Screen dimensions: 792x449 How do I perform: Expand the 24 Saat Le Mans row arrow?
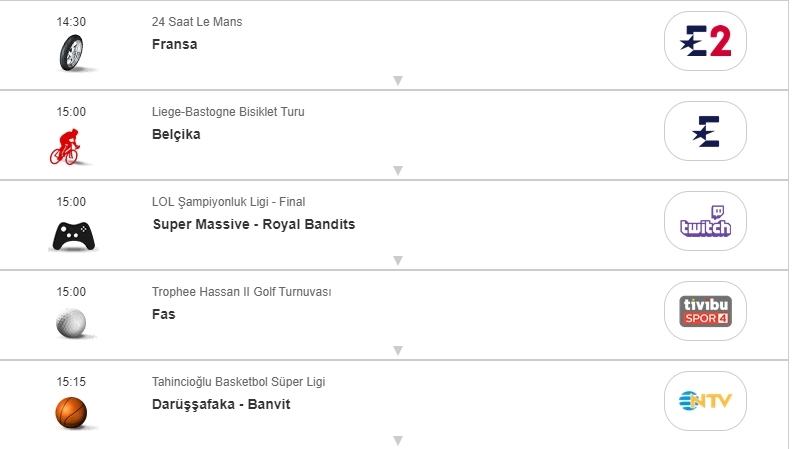pos(397,81)
